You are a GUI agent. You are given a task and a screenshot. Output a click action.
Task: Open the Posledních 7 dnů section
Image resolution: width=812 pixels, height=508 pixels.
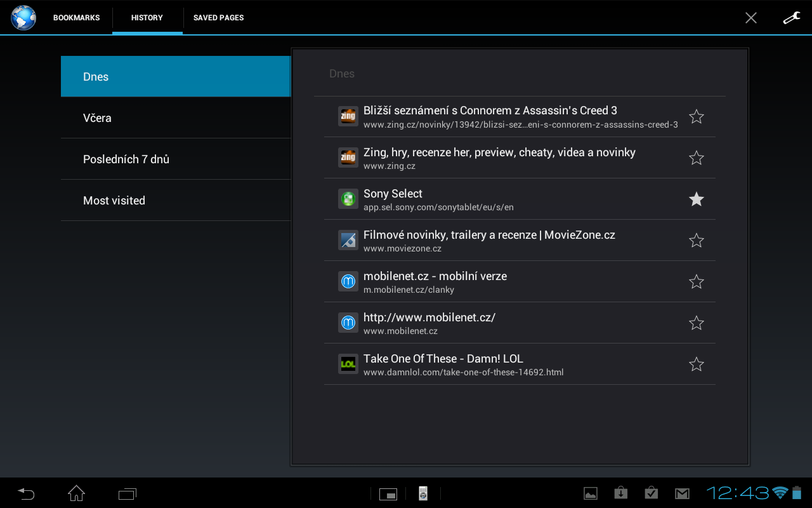(x=175, y=159)
